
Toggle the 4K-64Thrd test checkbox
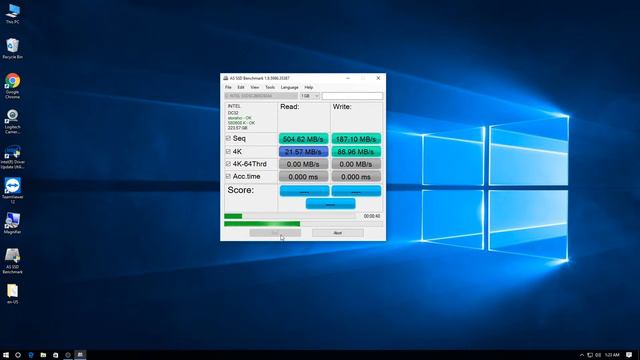point(228,164)
